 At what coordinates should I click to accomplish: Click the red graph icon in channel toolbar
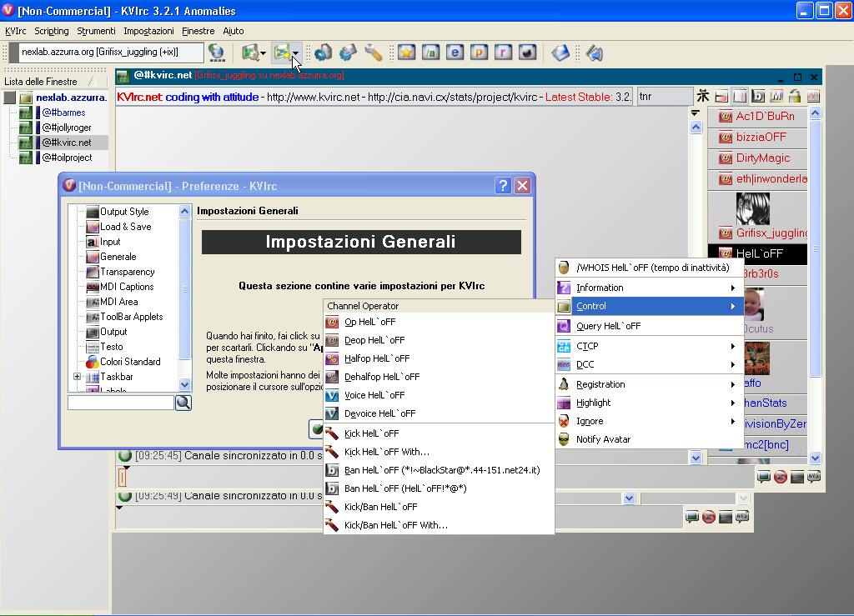(813, 97)
